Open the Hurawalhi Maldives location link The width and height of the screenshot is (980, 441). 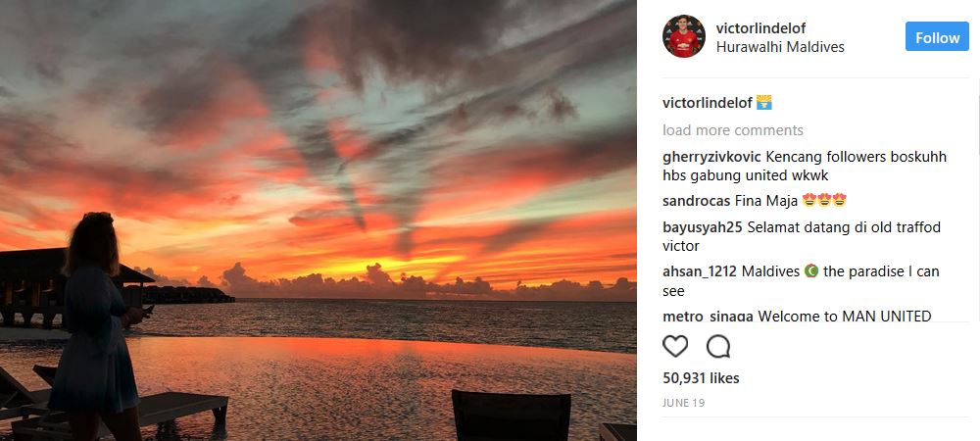click(x=780, y=47)
